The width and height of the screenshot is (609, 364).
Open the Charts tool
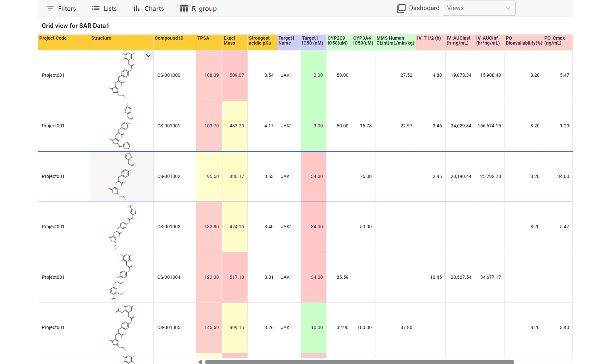149,9
